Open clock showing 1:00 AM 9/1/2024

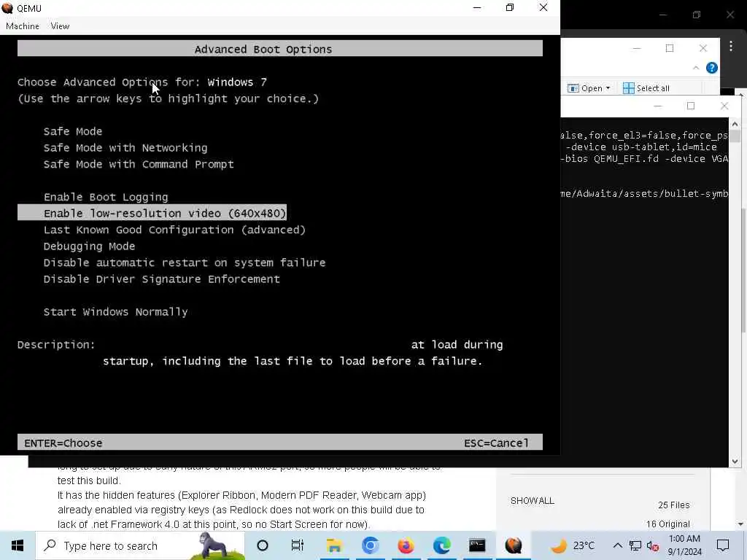[684, 545]
